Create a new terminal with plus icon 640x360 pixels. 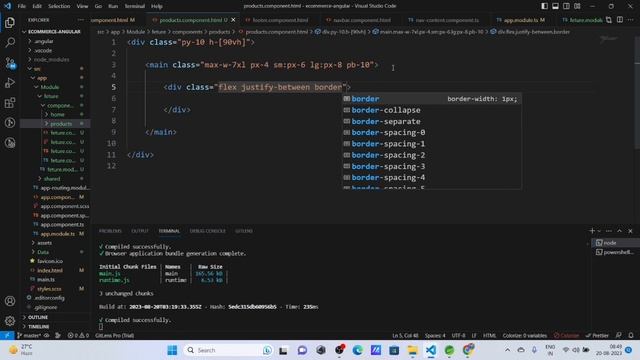pyautogui.click(x=592, y=231)
